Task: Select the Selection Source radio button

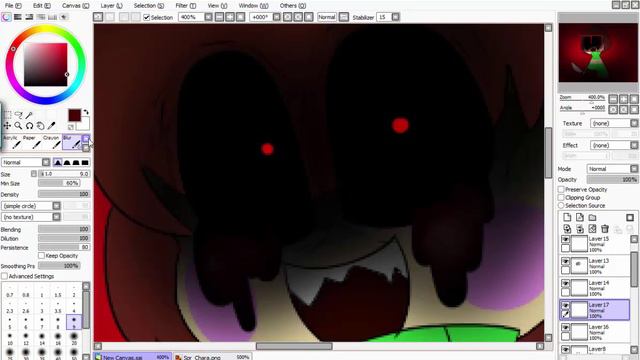Action: tap(561, 205)
